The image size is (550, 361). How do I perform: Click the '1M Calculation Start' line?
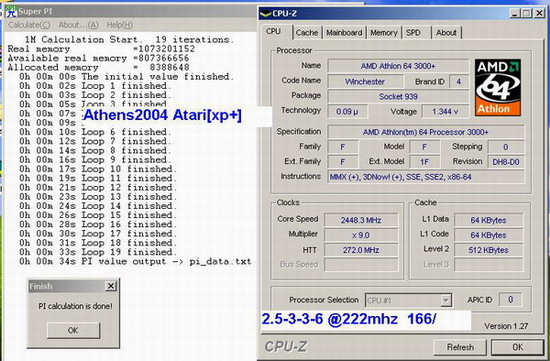[129, 40]
